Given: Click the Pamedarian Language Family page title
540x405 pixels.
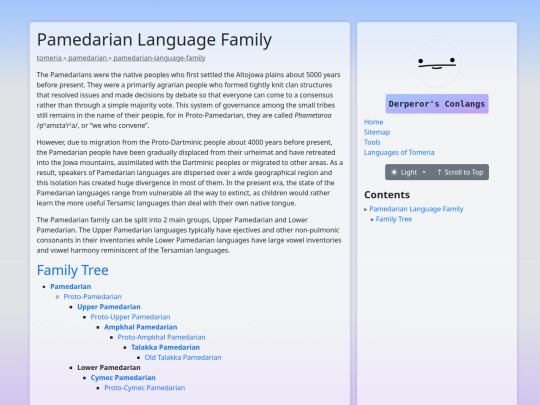Looking at the screenshot, I should point(154,40).
